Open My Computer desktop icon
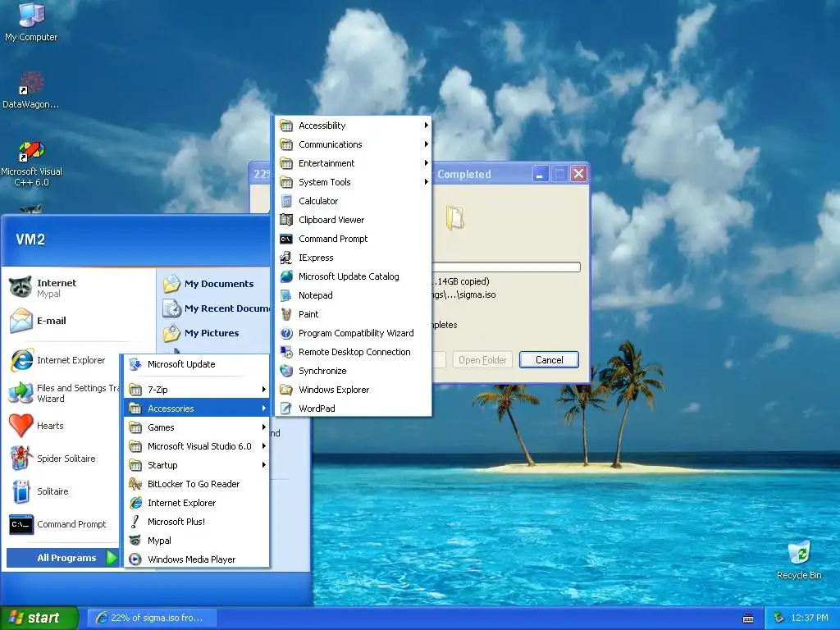Viewport: 840px width, 630px height. (x=31, y=21)
